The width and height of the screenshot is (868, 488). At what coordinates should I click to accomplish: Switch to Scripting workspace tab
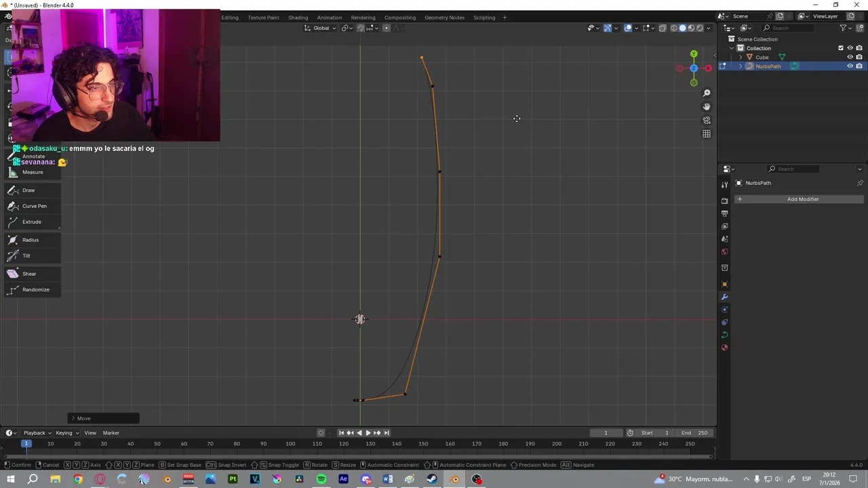pos(484,18)
